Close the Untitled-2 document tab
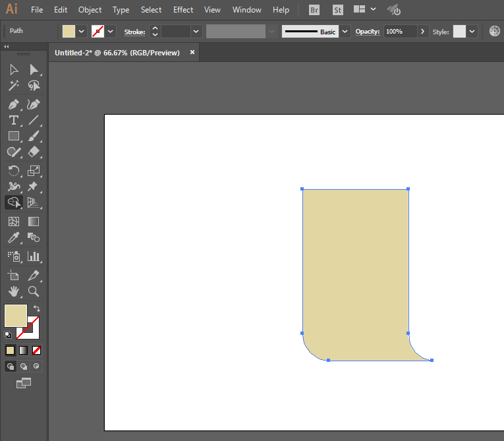Viewport: 504px width, 441px height. tap(192, 52)
